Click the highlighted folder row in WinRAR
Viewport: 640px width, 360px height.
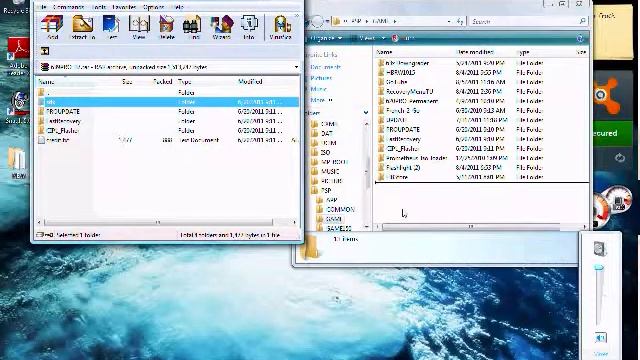click(168, 102)
